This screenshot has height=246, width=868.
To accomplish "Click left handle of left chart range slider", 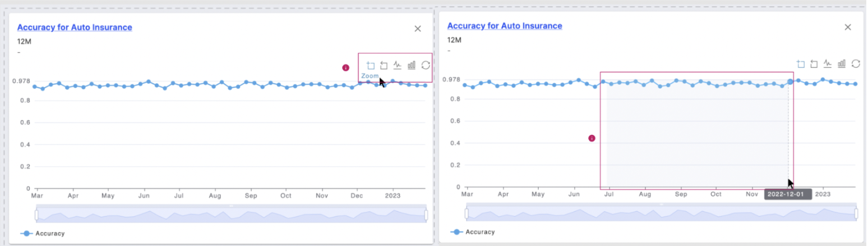I will point(36,215).
